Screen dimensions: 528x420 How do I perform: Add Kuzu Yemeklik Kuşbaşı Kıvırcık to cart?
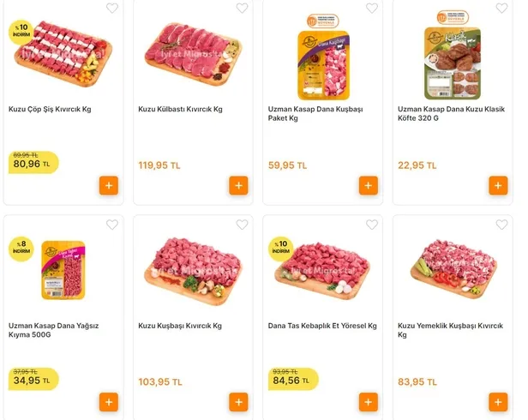tap(498, 401)
